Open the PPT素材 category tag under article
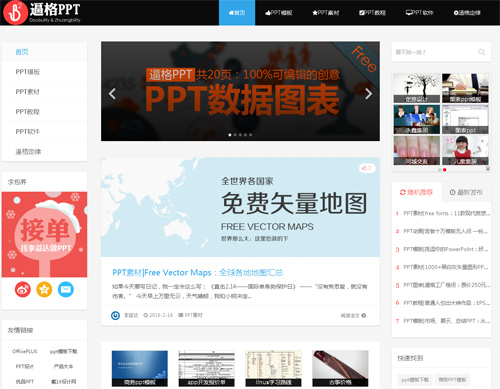This screenshot has height=389, width=500. click(190, 315)
